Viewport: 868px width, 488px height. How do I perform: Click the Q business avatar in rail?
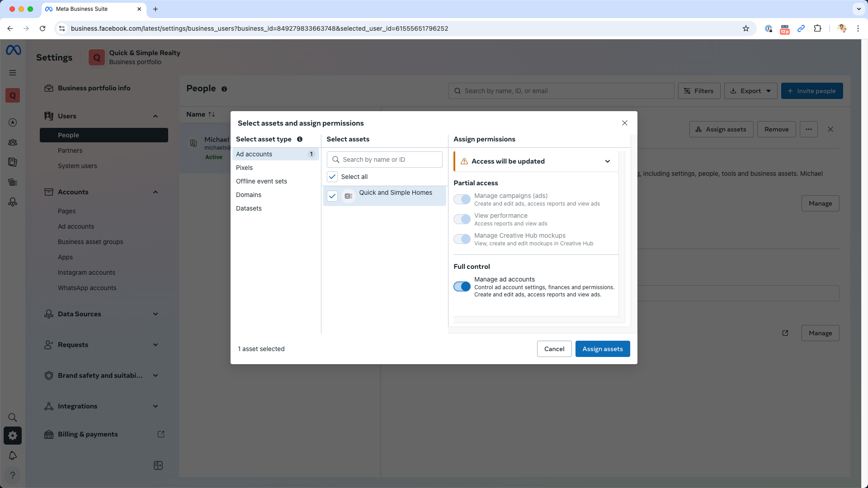(x=13, y=95)
